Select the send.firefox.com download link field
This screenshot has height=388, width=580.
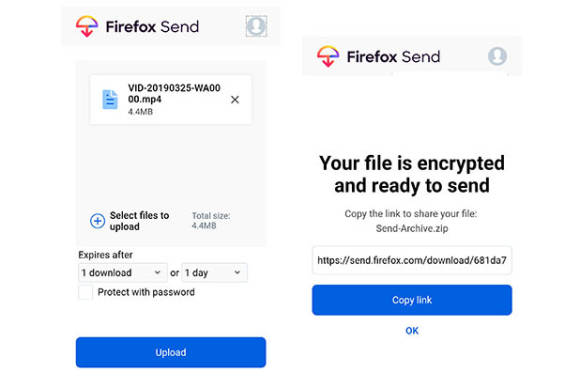point(412,260)
